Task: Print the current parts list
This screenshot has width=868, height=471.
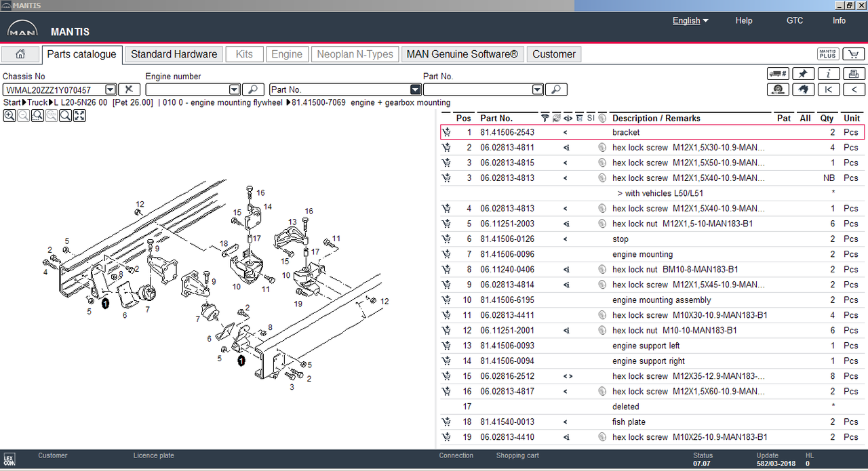Action: click(854, 74)
